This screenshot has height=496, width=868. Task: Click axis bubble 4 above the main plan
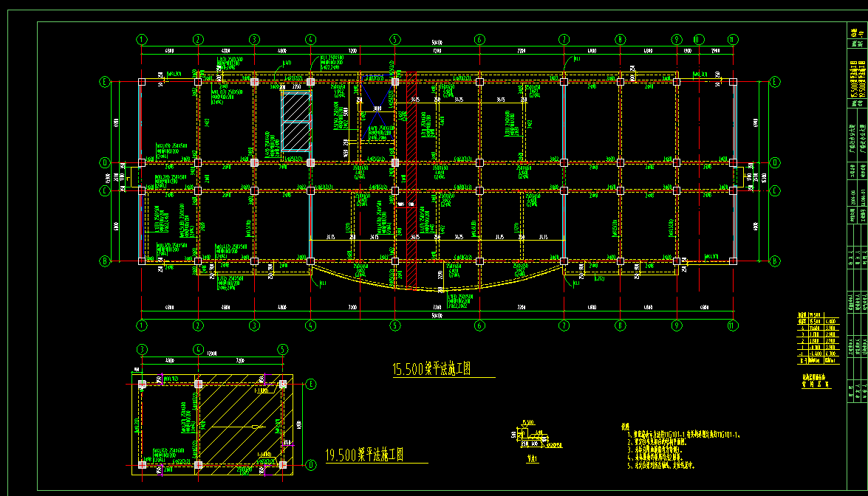[x=310, y=39]
